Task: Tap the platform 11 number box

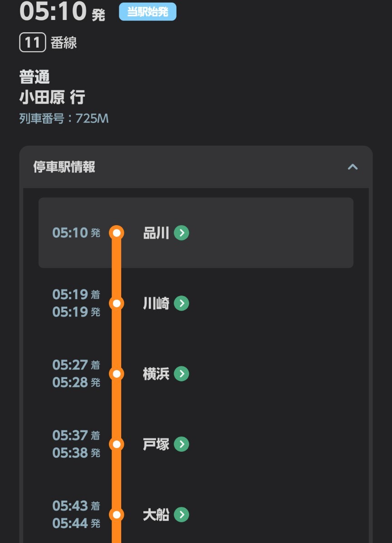Action: [x=33, y=43]
